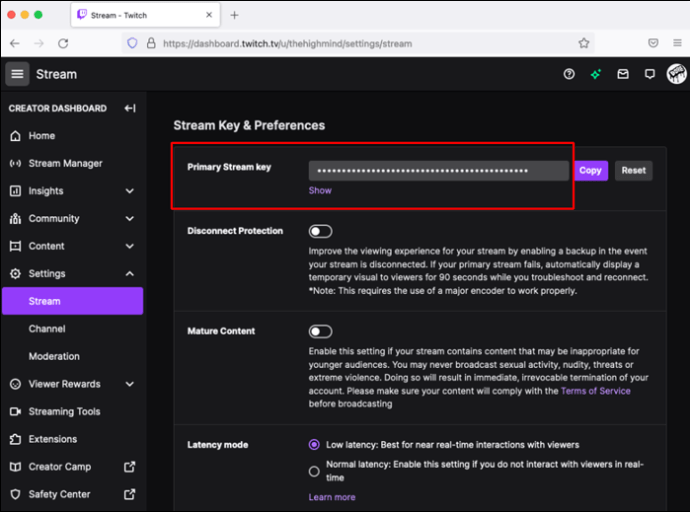This screenshot has height=512, width=690.
Task: Open the whispers chat bubble icon
Action: point(650,74)
